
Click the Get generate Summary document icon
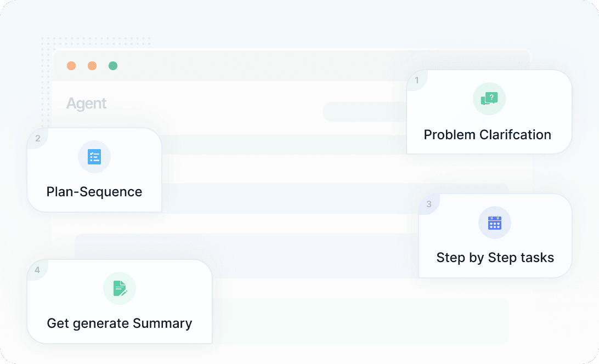[x=119, y=288]
